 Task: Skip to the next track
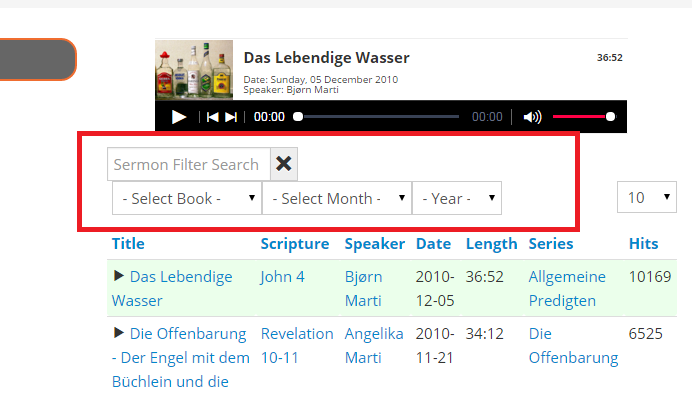pos(231,117)
